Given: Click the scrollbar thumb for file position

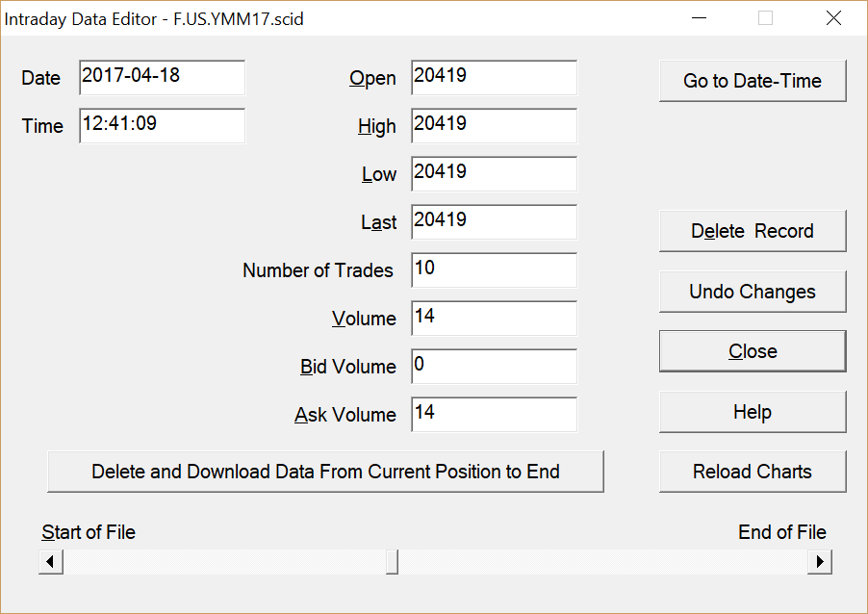Looking at the screenshot, I should (392, 561).
